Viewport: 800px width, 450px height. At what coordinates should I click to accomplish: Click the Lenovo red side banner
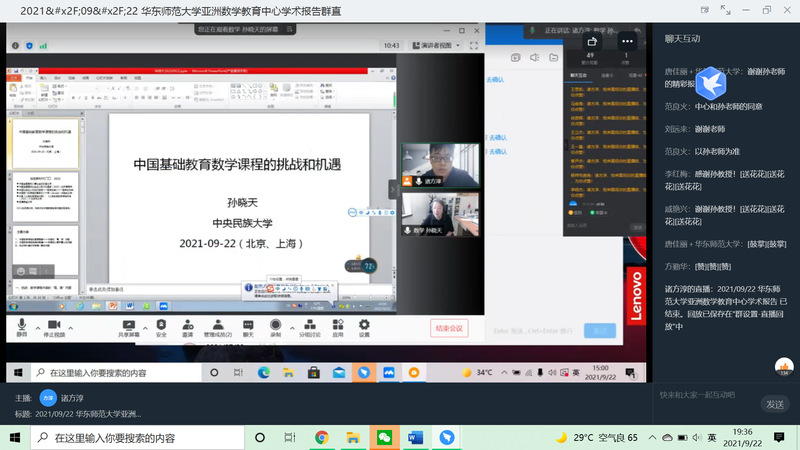tap(636, 296)
